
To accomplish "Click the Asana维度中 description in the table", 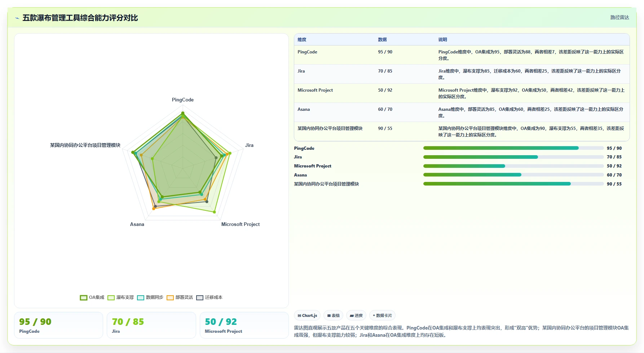I will pos(532,112).
